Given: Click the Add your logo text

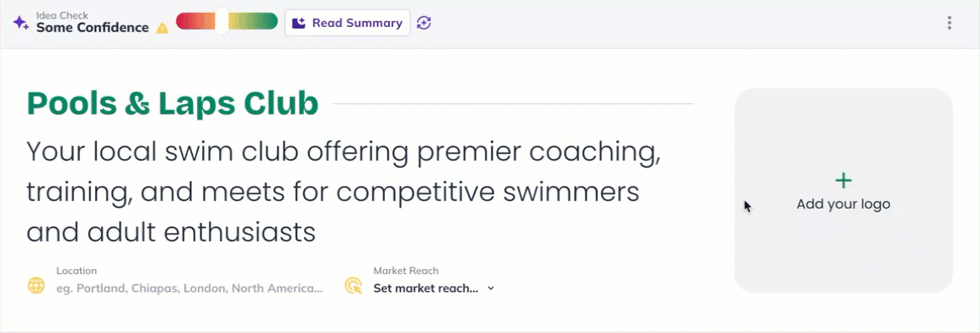Looking at the screenshot, I should click(843, 204).
